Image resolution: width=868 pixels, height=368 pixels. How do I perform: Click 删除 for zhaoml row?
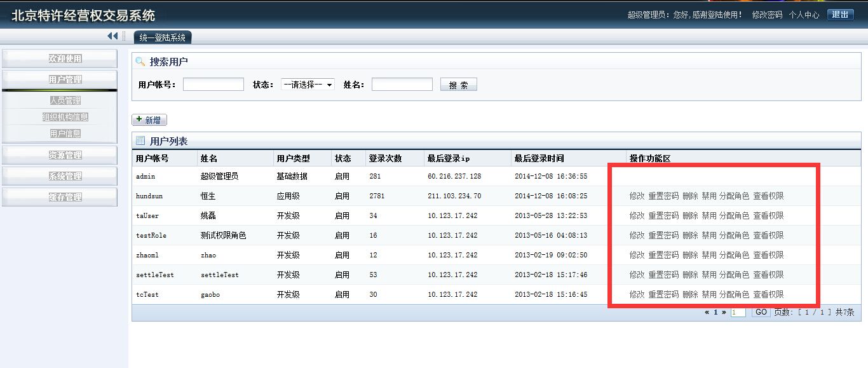tap(690, 255)
